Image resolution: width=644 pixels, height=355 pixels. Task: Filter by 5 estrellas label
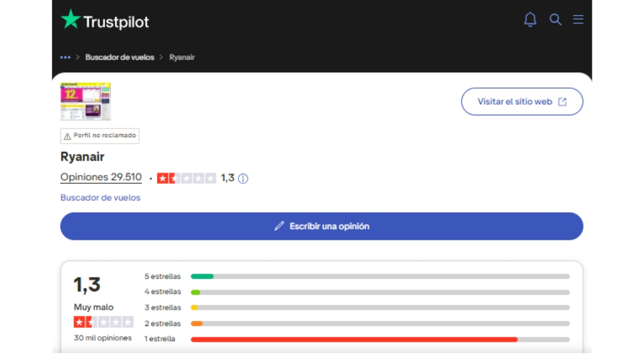click(x=163, y=276)
